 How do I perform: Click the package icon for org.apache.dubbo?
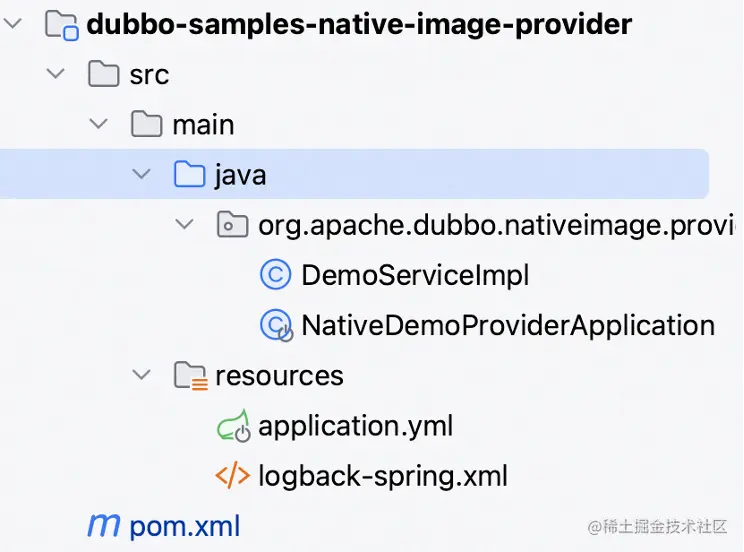click(x=232, y=224)
